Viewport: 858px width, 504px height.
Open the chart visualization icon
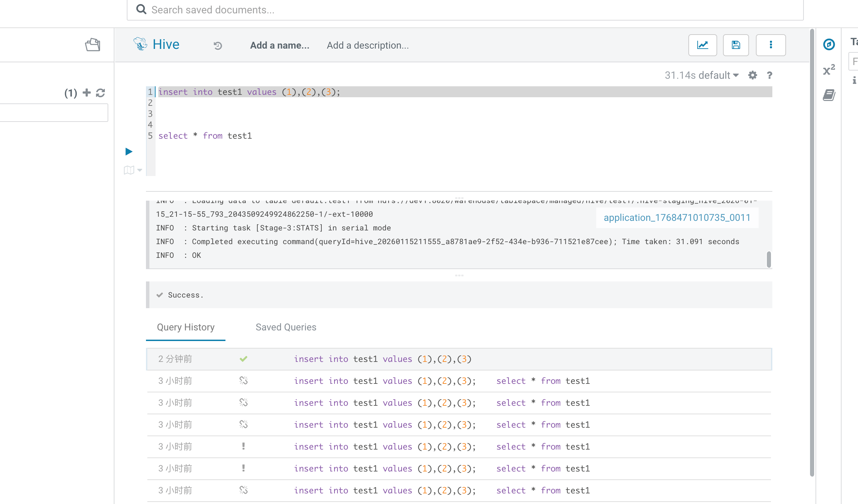[x=702, y=45]
